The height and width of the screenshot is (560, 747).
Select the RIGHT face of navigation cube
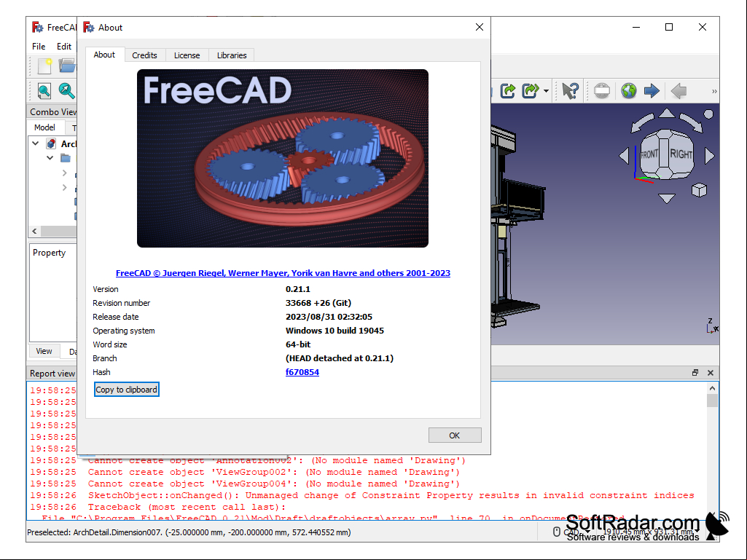click(x=681, y=154)
